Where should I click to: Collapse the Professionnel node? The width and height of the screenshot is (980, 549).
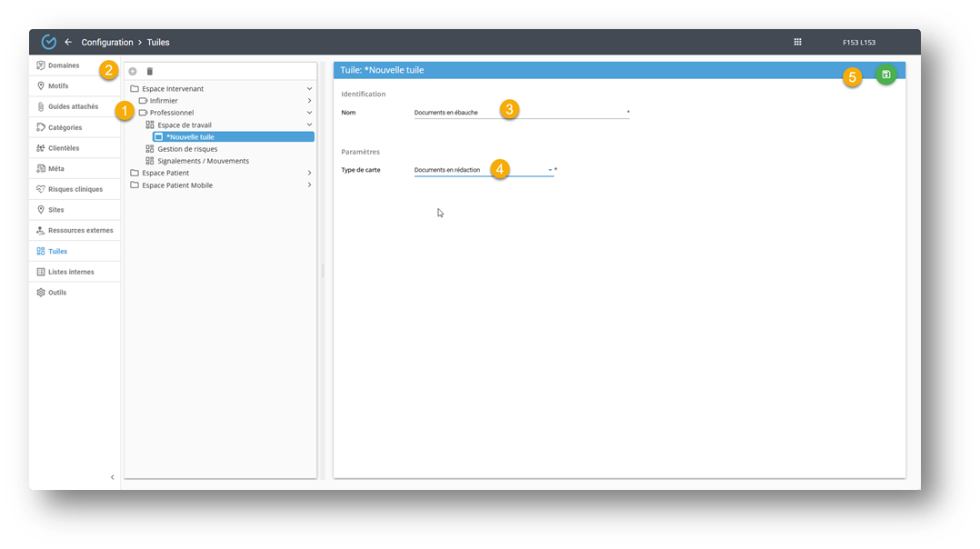coord(309,113)
